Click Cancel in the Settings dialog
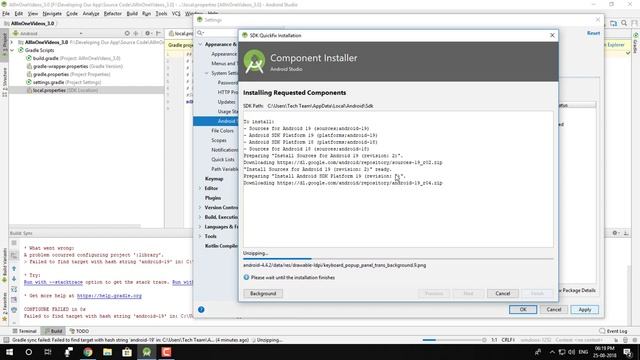This screenshot has height=360, width=640. click(x=553, y=309)
